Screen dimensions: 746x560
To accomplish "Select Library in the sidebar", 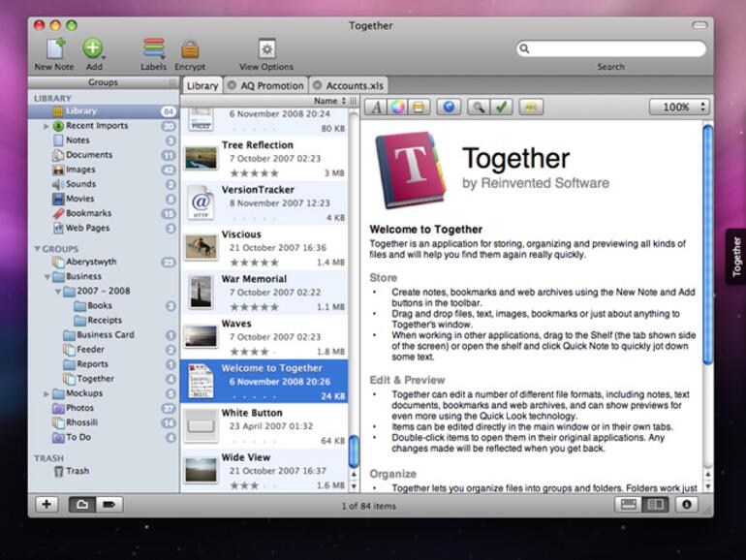I will pyautogui.click(x=104, y=111).
